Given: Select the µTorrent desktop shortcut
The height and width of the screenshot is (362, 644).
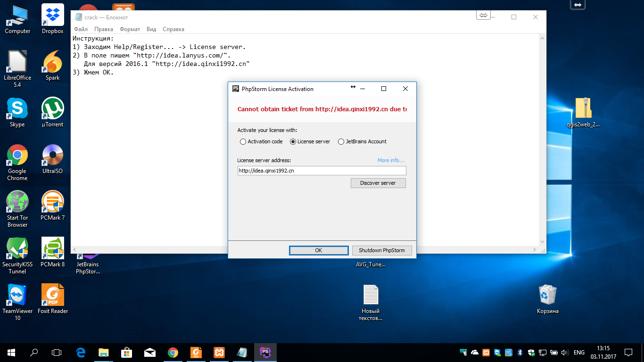Looking at the screenshot, I should (x=53, y=113).
